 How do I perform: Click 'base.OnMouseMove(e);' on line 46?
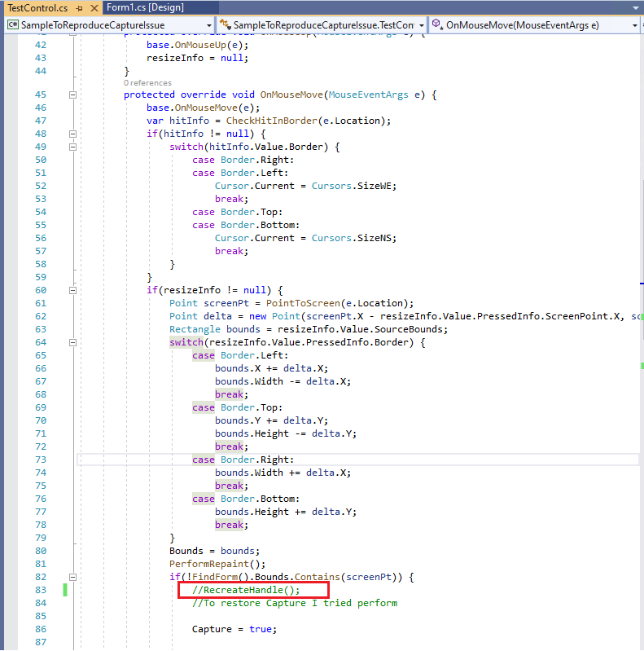tap(203, 108)
